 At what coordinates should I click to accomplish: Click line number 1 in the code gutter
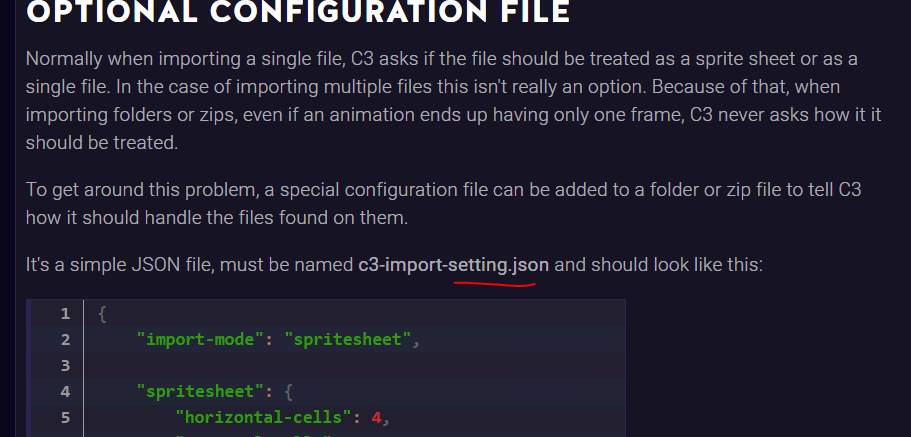point(65,314)
